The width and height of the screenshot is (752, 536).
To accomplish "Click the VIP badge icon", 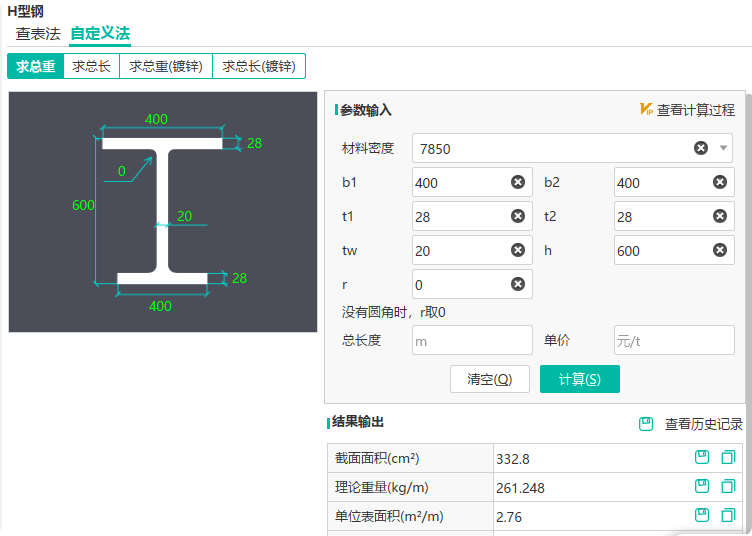I will (x=646, y=109).
